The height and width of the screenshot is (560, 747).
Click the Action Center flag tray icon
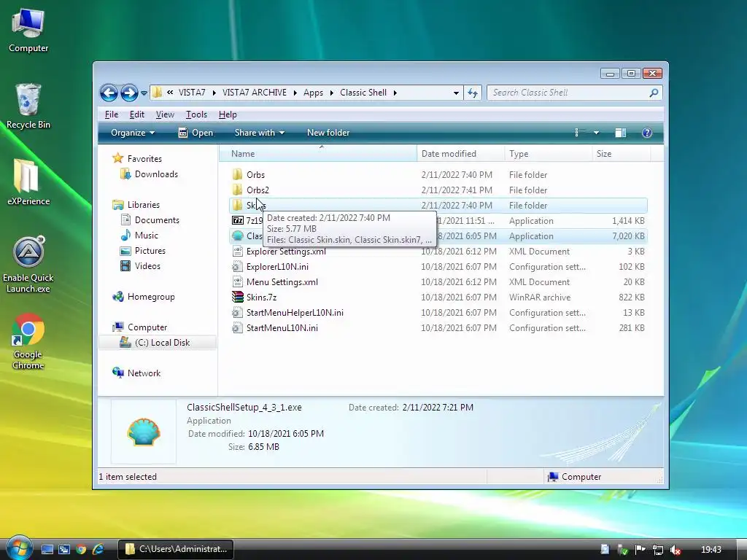(640, 550)
